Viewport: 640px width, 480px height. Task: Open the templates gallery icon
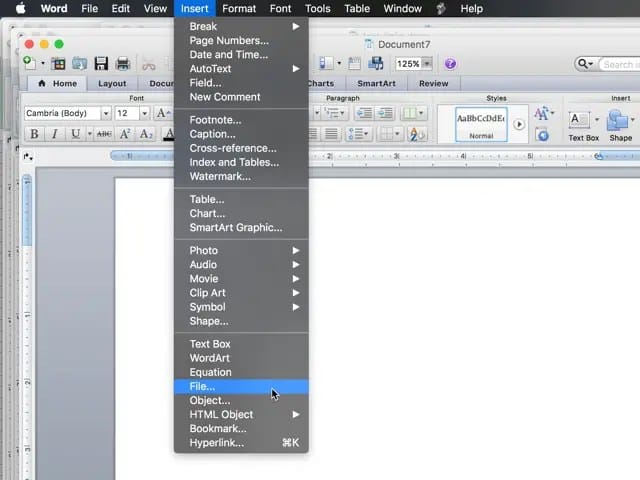point(58,64)
